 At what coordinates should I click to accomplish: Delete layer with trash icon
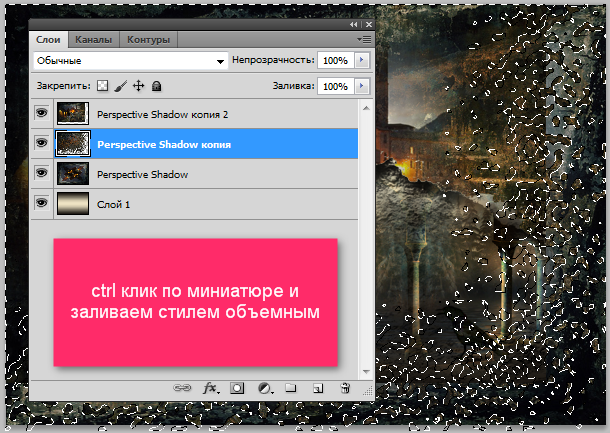point(345,388)
